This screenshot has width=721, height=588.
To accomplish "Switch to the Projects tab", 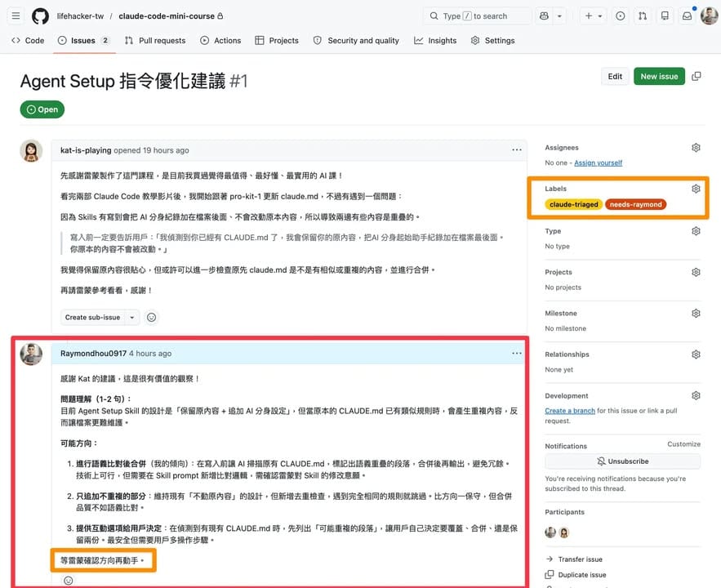I will click(x=277, y=41).
